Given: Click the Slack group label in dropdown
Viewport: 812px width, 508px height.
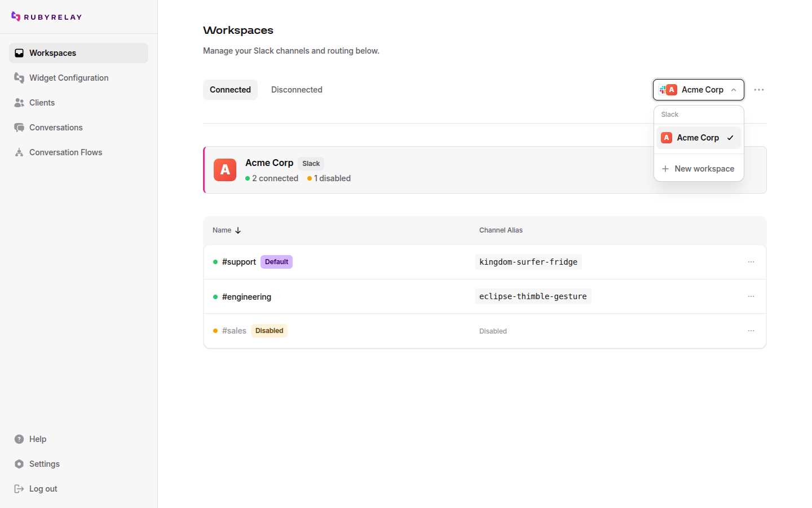Looking at the screenshot, I should click(x=670, y=115).
